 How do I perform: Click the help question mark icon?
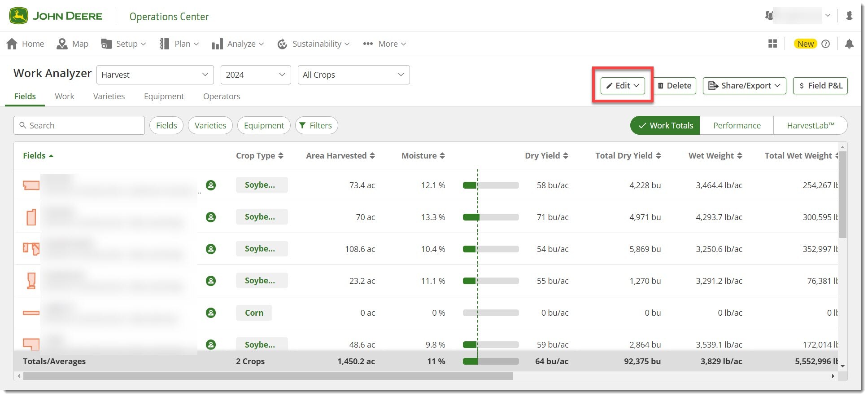click(x=825, y=44)
